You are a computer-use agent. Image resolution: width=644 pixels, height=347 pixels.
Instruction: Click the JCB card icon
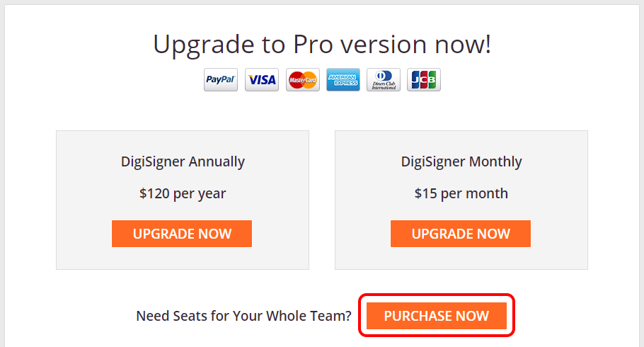click(x=424, y=80)
